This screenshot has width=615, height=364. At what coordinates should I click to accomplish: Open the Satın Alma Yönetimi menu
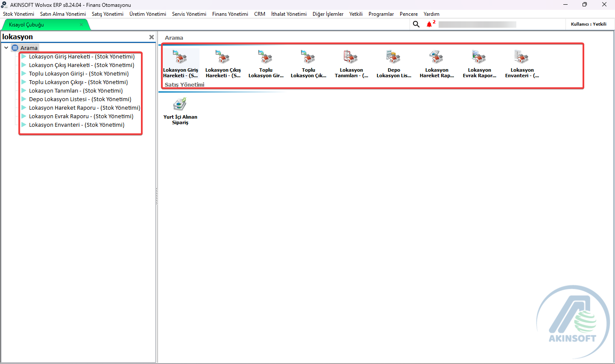pyautogui.click(x=63, y=14)
